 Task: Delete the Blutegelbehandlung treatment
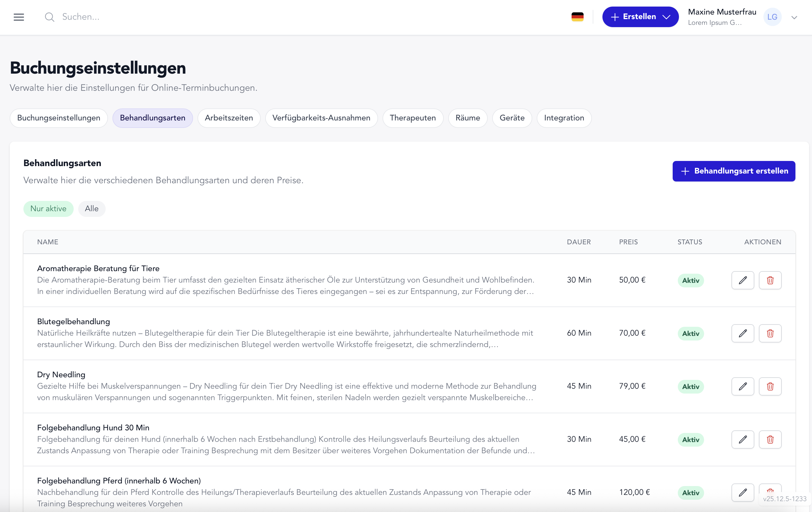[770, 333]
